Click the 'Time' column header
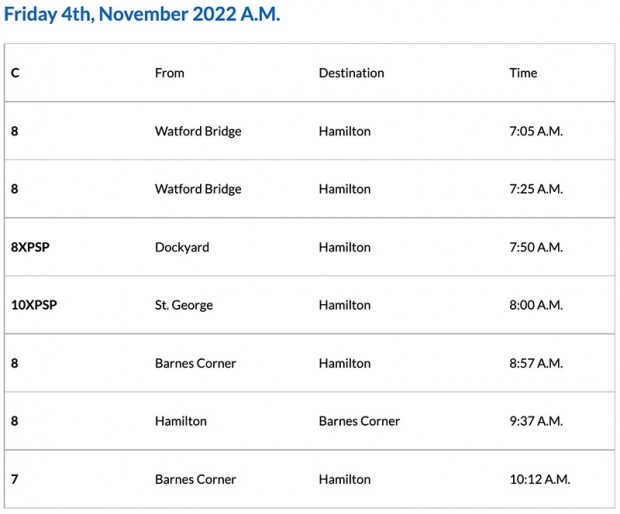This screenshot has width=620, height=514. click(x=523, y=73)
